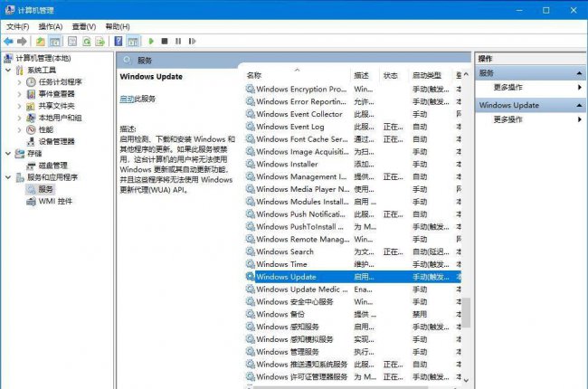Click the Back arrow toolbar icon

click(8, 42)
